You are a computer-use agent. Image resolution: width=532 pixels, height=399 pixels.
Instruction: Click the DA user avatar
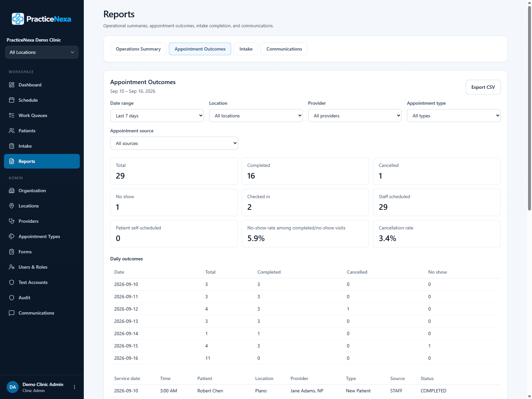click(x=13, y=387)
